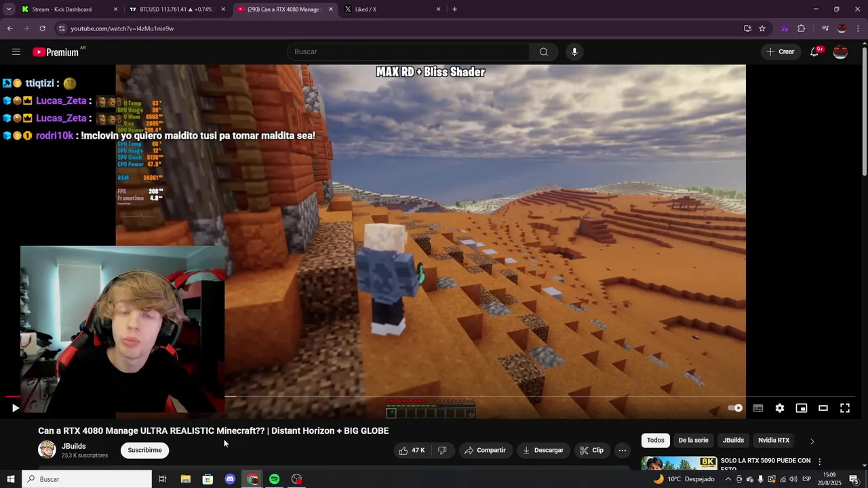Open the volume control in tray
The image size is (868, 488).
(793, 479)
